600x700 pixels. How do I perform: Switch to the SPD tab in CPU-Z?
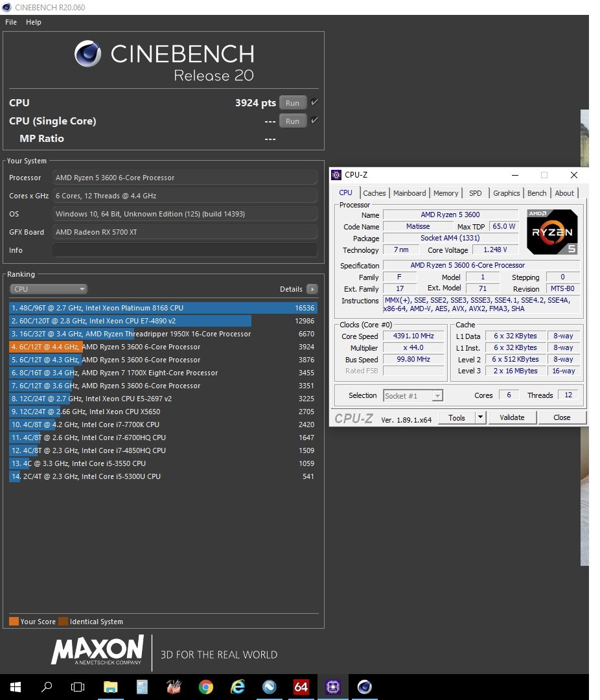tap(476, 193)
